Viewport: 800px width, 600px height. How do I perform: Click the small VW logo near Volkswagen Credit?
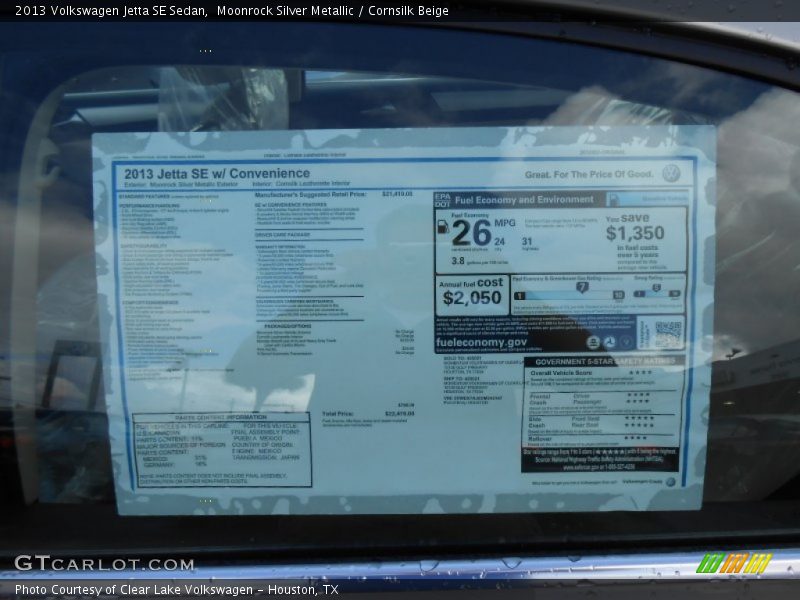pyautogui.click(x=670, y=482)
